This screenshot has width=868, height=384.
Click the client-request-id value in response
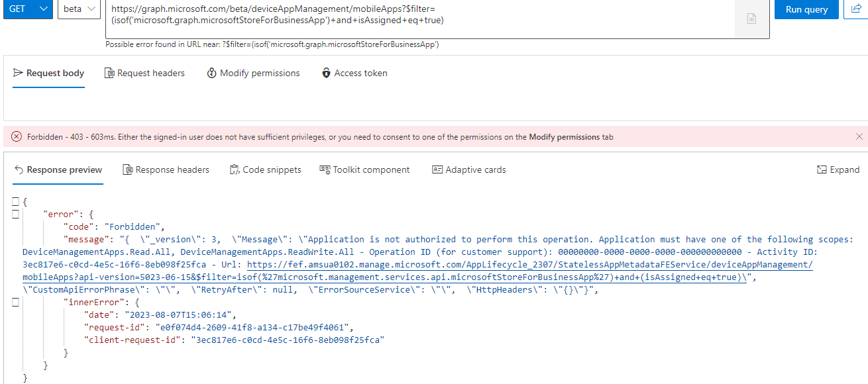coord(288,340)
